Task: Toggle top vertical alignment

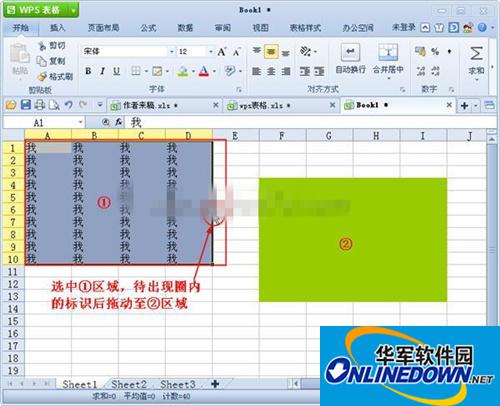Action: click(256, 51)
